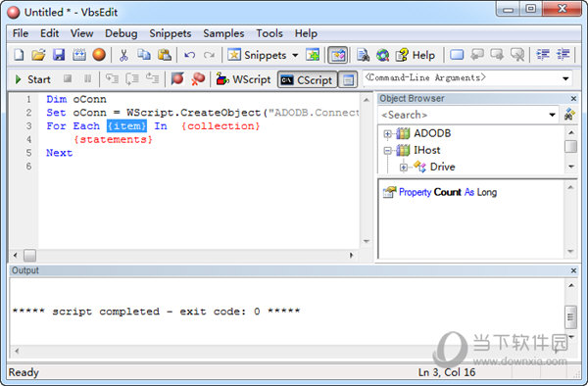Open the Debug menu
This screenshot has width=588, height=386.
coord(122,33)
